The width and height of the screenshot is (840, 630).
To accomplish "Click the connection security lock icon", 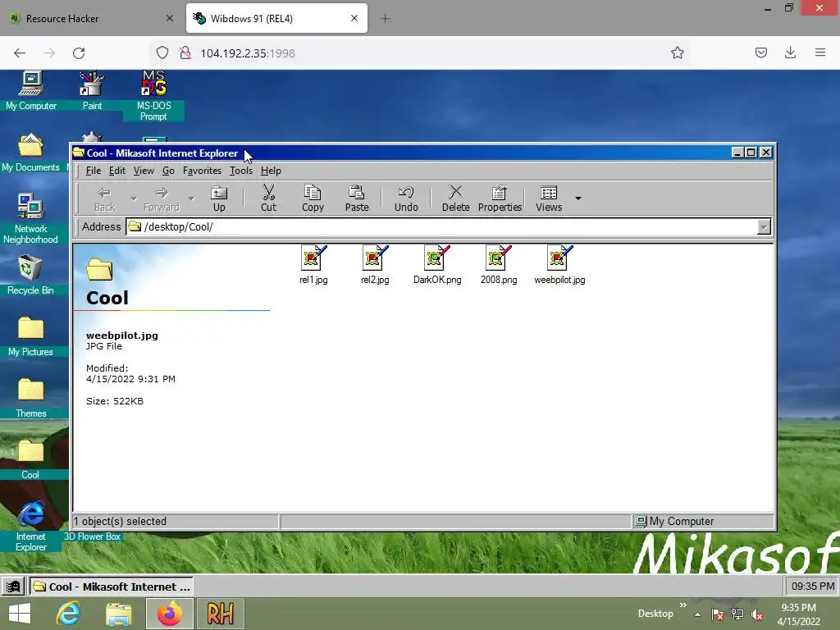I will click(x=185, y=53).
